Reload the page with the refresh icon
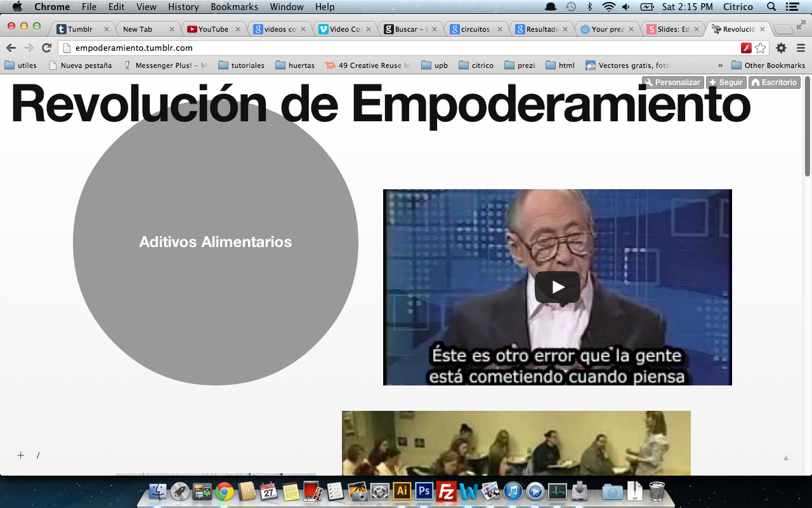The image size is (812, 508). click(46, 48)
